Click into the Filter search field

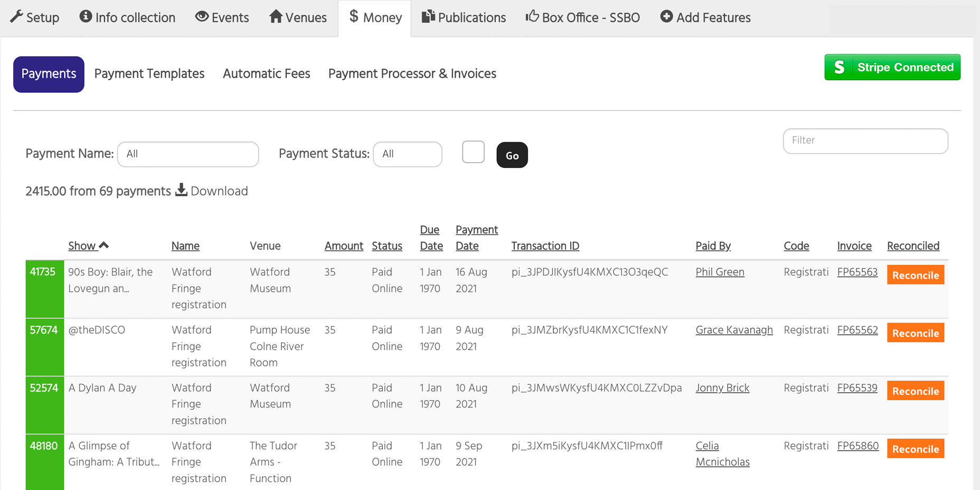[x=865, y=140]
